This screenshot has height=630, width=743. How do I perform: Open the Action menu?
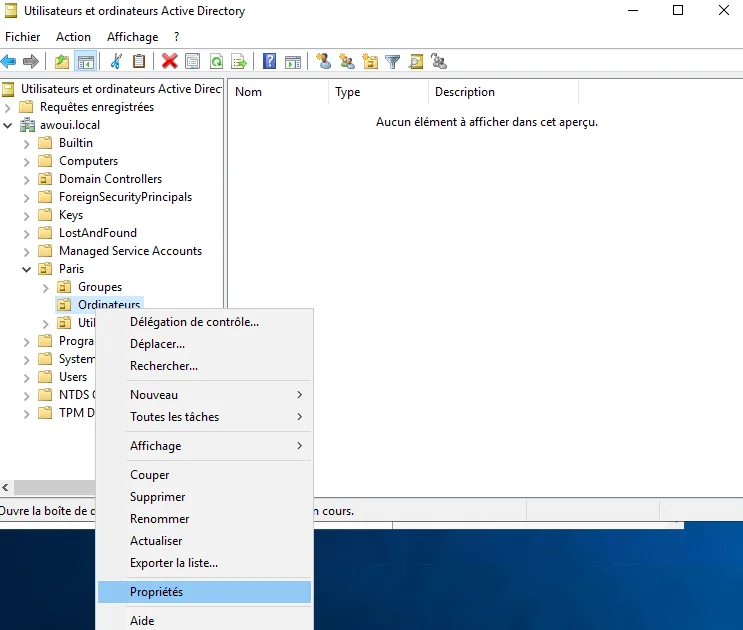(73, 37)
